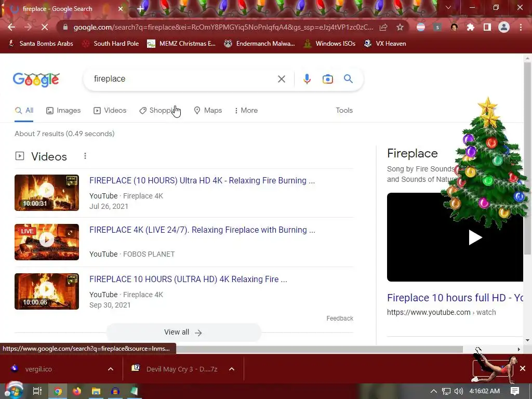
Task: Share this page from the address bar
Action: 383,27
